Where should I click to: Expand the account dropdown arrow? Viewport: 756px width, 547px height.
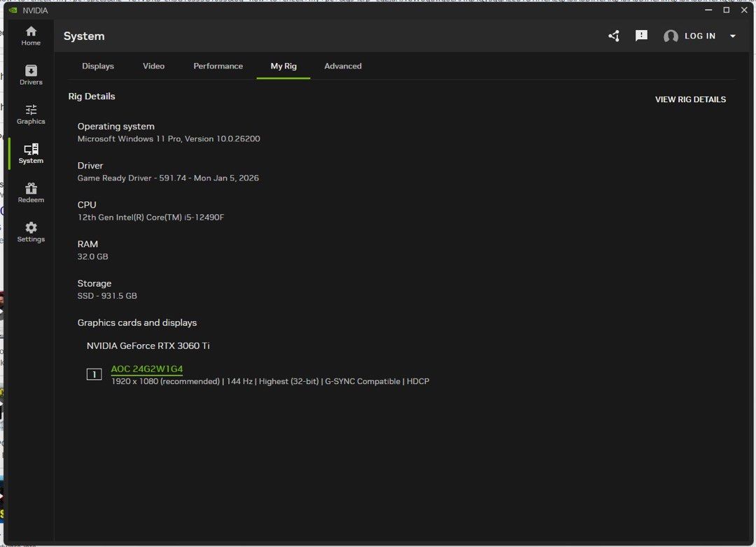click(732, 36)
